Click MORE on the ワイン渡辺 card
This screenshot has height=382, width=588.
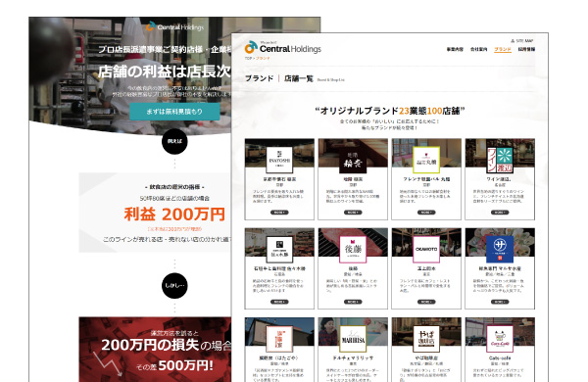point(500,213)
